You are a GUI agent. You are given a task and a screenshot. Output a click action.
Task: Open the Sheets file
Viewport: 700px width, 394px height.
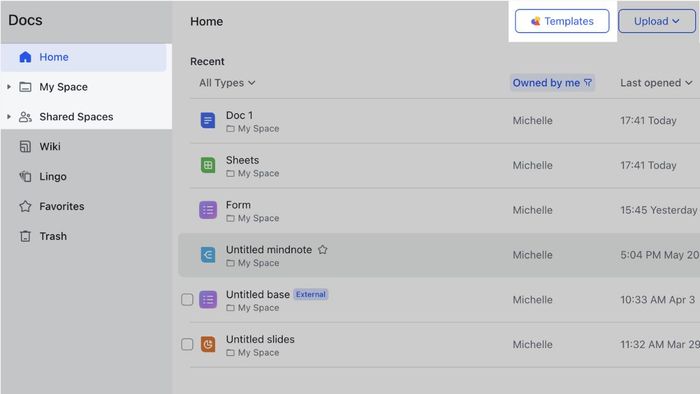242,160
